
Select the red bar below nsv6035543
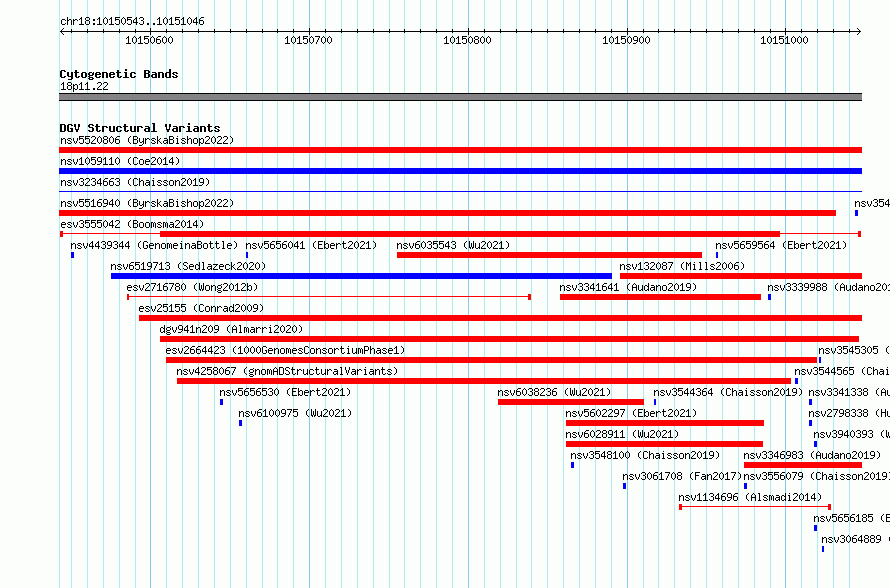pos(549,255)
